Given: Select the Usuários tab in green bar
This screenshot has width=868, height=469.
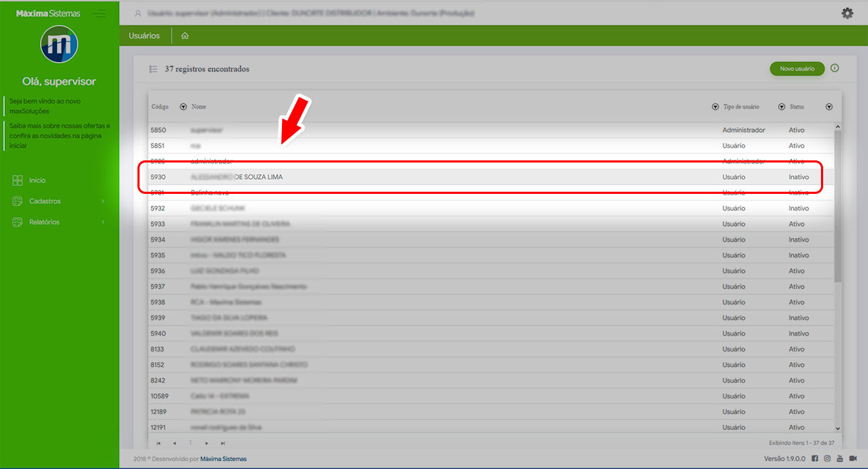Looking at the screenshot, I should point(145,36).
